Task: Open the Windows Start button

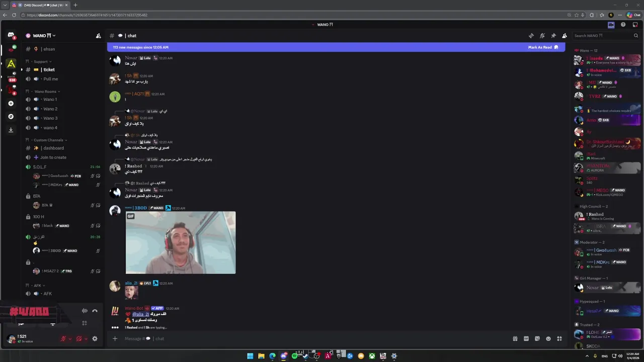Action: coord(250,356)
